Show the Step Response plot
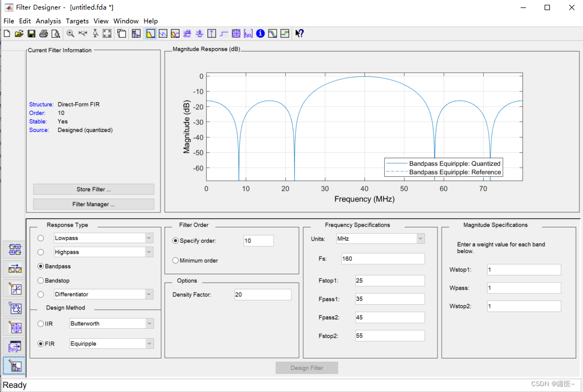Screen dimensions: 583x392 [x=224, y=34]
